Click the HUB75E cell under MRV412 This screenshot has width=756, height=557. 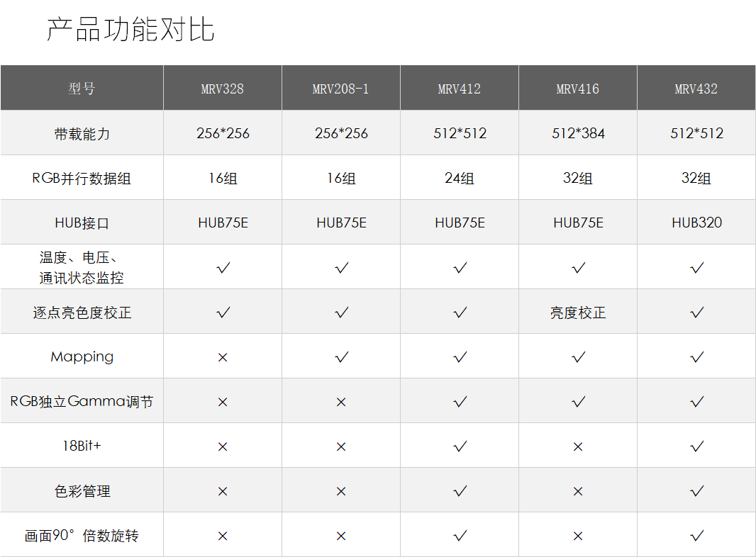pyautogui.click(x=460, y=223)
